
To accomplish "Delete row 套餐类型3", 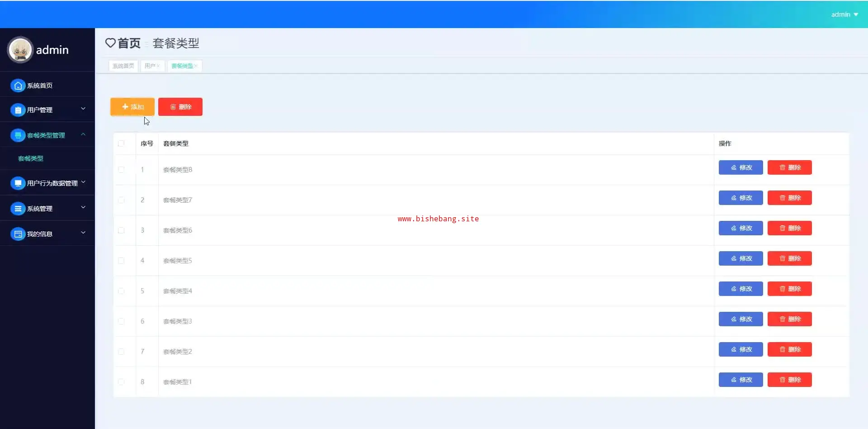I will coord(790,319).
